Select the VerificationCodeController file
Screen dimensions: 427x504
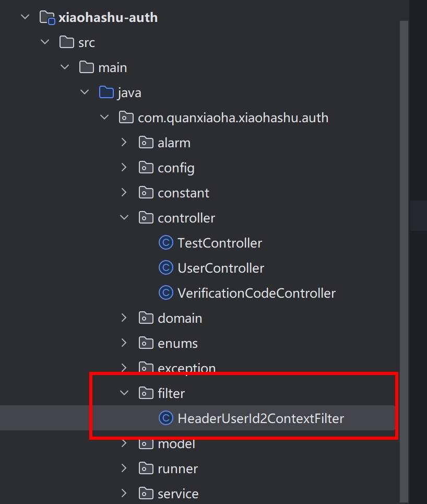click(x=256, y=293)
